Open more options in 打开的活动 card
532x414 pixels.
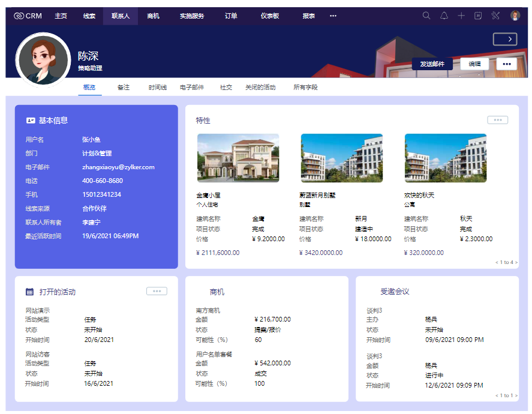[157, 291]
